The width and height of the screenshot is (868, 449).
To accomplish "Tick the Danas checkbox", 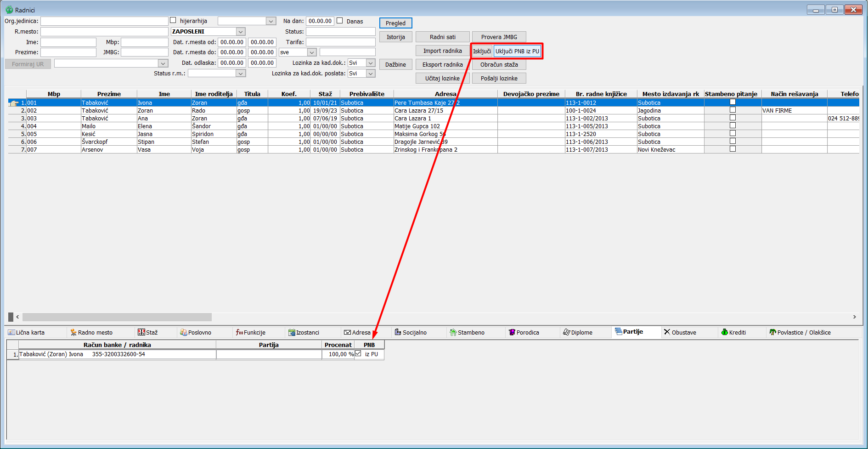I will [340, 21].
